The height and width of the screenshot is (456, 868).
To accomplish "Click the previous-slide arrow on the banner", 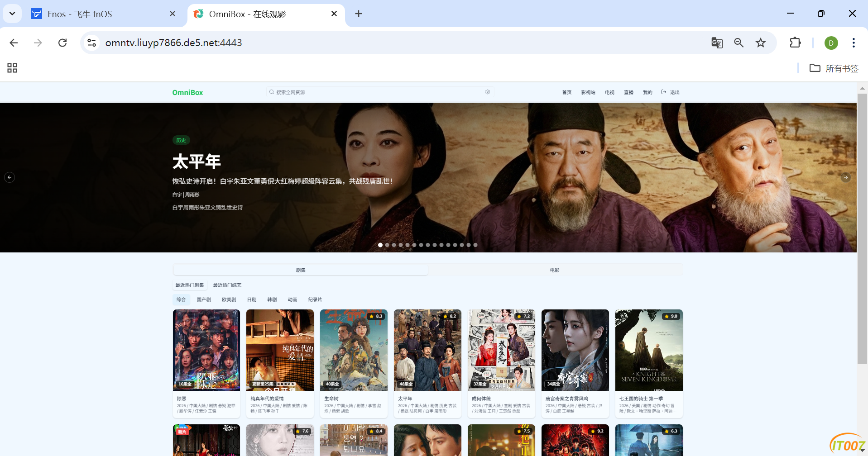I will (10, 177).
